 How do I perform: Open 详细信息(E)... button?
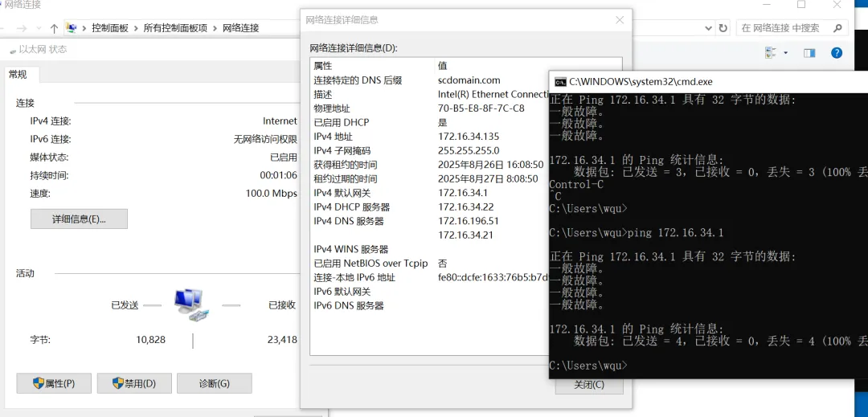79,219
